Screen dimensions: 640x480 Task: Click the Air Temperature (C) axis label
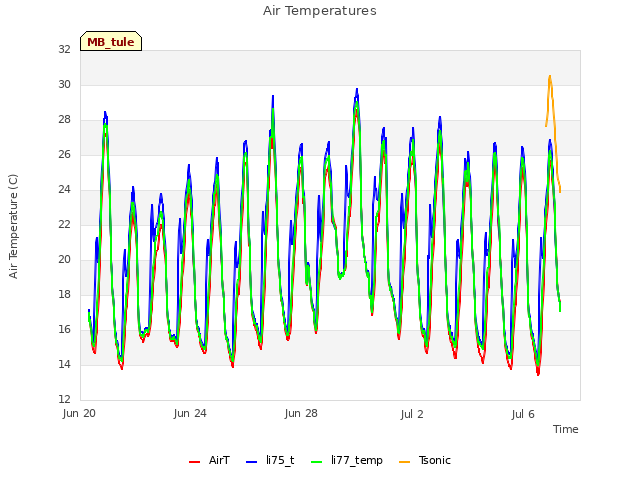click(13, 226)
